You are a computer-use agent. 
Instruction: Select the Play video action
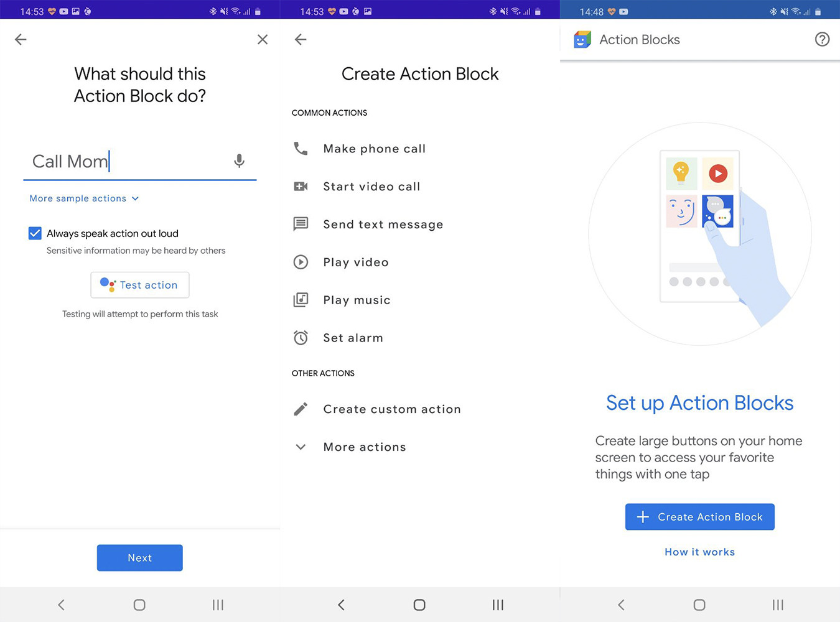355,262
